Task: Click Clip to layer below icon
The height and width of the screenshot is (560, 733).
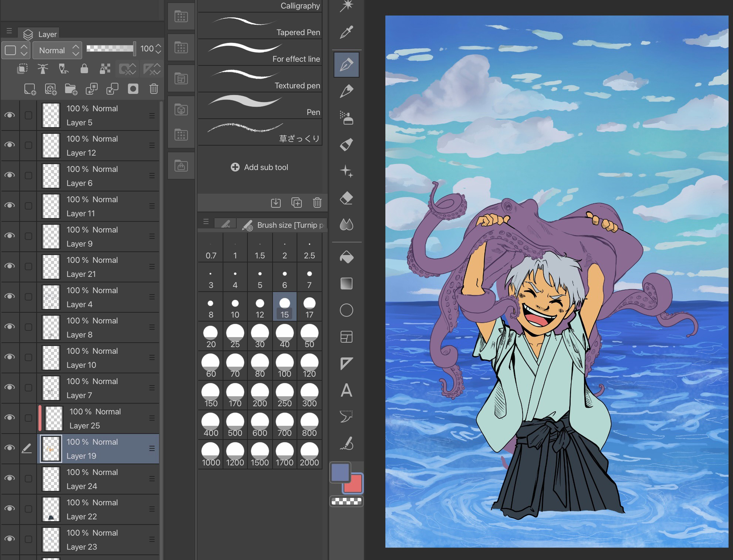Action: click(23, 68)
